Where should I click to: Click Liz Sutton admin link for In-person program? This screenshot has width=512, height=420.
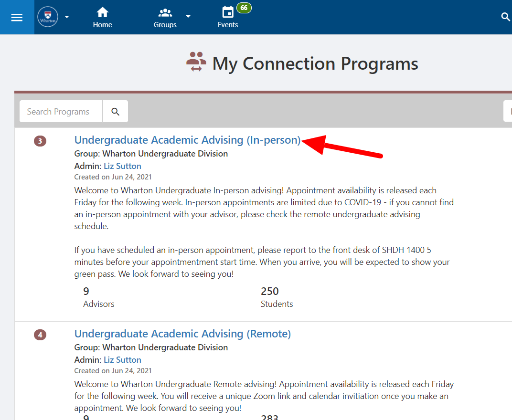(x=122, y=166)
